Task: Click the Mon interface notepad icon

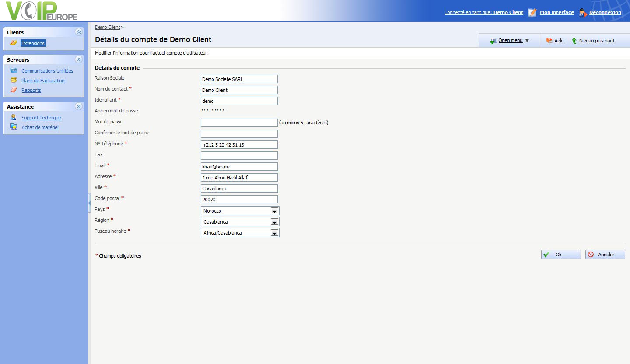Action: click(532, 12)
